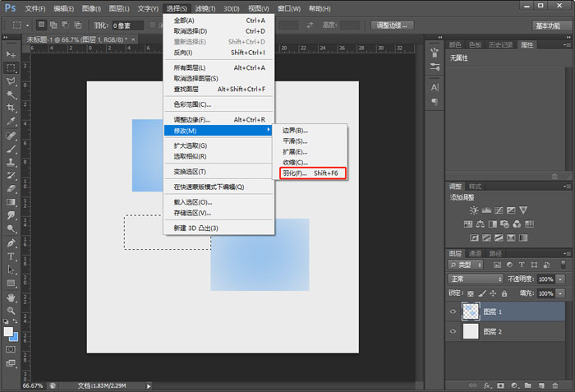575x392 pixels.
Task: Toggle filter for type layers
Action: click(522, 265)
